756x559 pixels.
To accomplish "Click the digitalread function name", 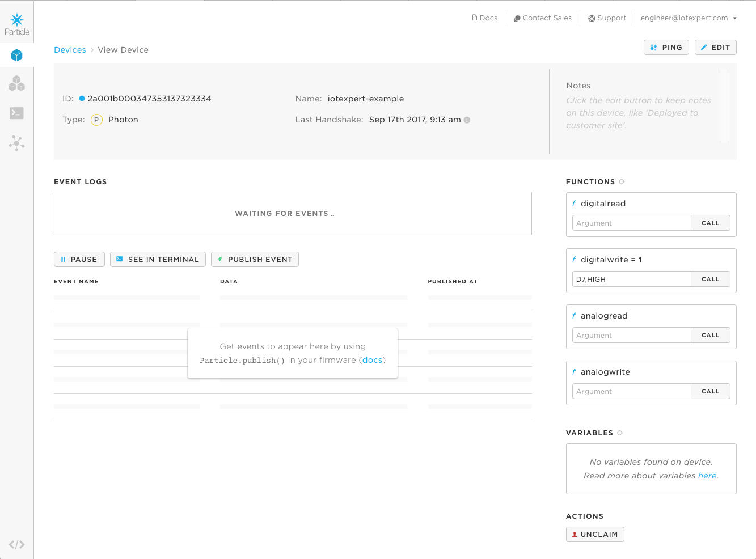I will point(603,204).
